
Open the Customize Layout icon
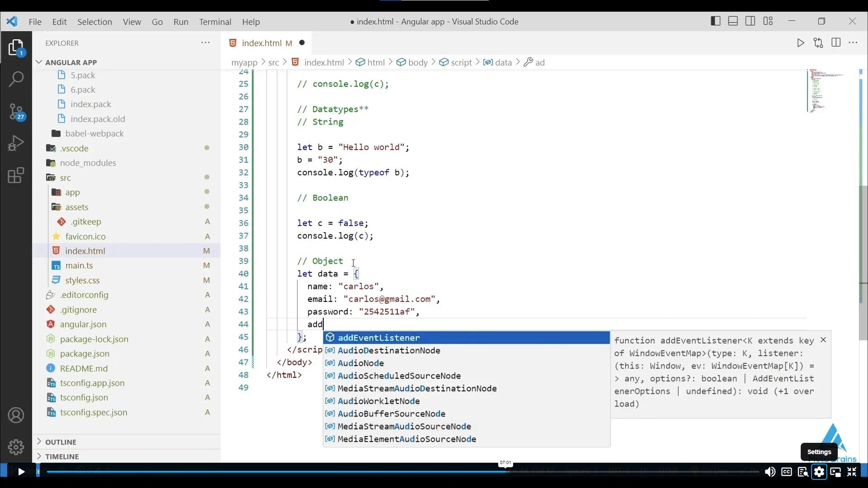tap(768, 21)
